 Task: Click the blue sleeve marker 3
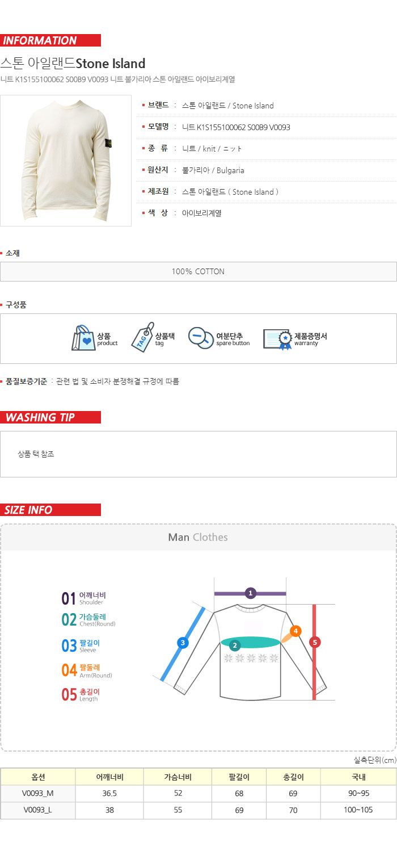pyautogui.click(x=183, y=643)
